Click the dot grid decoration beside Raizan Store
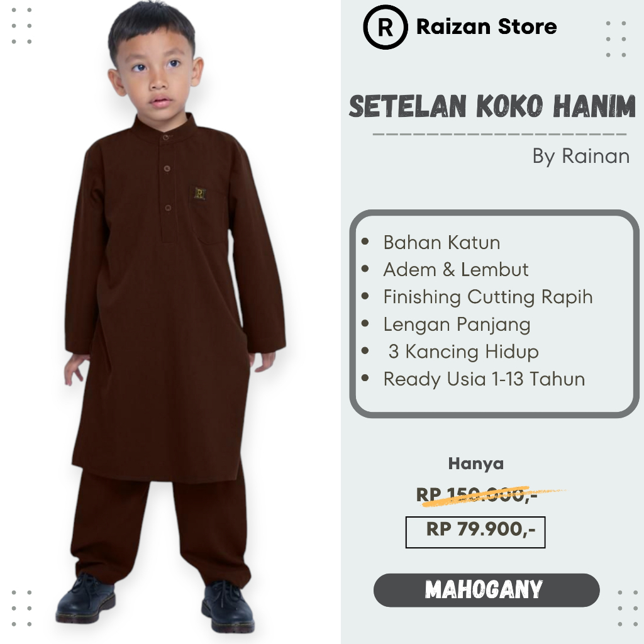Screen dimensions: 644x644 616,39
